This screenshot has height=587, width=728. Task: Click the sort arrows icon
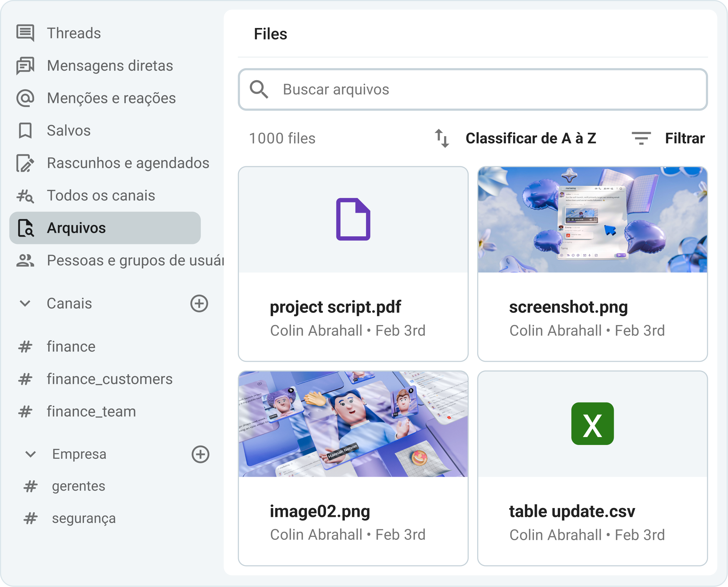pyautogui.click(x=442, y=138)
